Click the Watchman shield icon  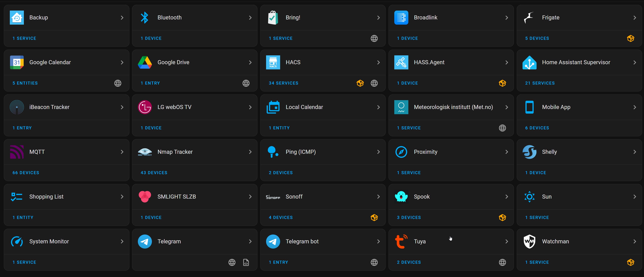[529, 241]
